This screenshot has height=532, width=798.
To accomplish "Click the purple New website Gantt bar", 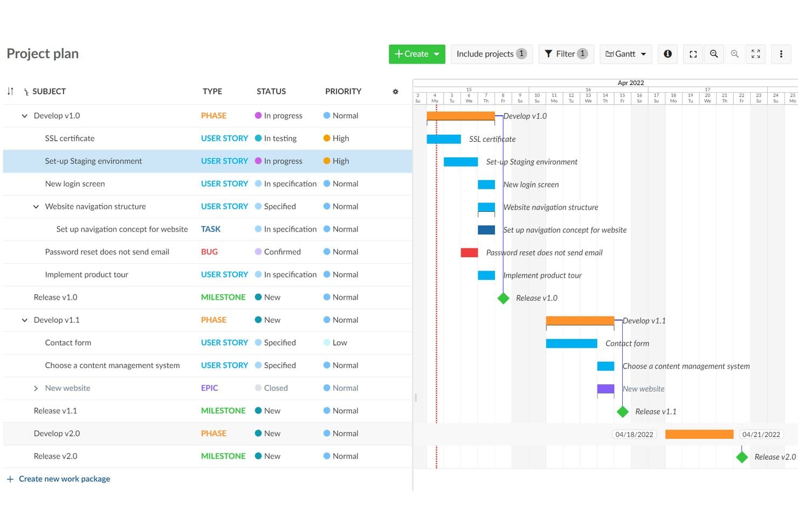I will [x=606, y=389].
